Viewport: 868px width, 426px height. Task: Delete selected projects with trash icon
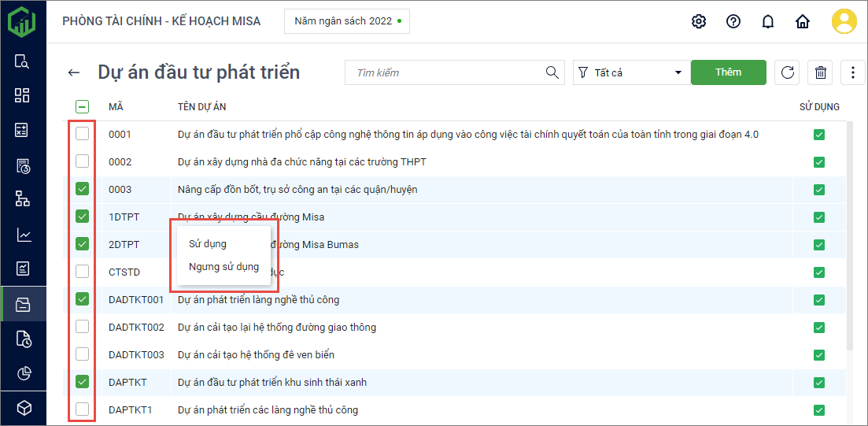point(821,72)
